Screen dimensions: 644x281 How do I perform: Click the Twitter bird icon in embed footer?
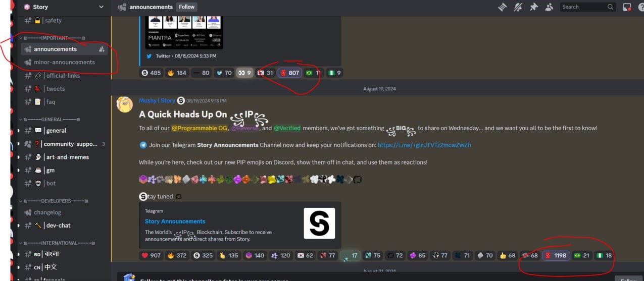tap(149, 56)
